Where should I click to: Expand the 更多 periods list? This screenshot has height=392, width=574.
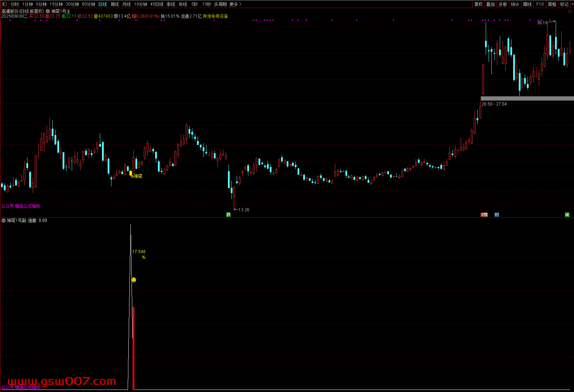coord(235,4)
